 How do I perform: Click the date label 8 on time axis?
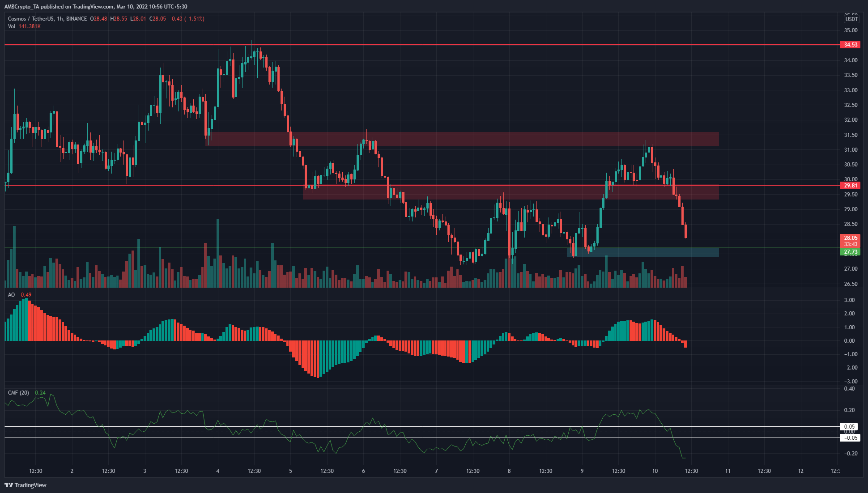point(509,471)
